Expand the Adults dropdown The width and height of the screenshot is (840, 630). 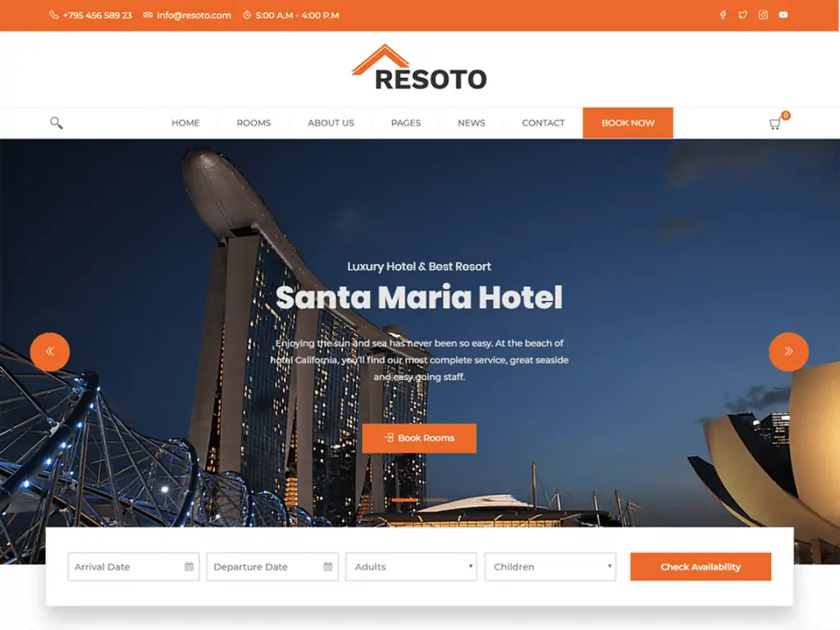coord(411,567)
